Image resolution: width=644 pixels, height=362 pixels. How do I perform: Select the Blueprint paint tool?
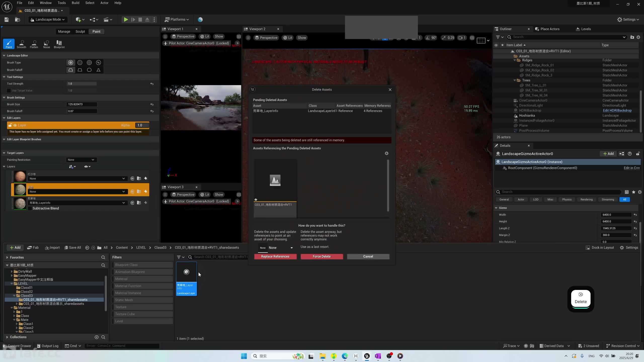pyautogui.click(x=59, y=44)
